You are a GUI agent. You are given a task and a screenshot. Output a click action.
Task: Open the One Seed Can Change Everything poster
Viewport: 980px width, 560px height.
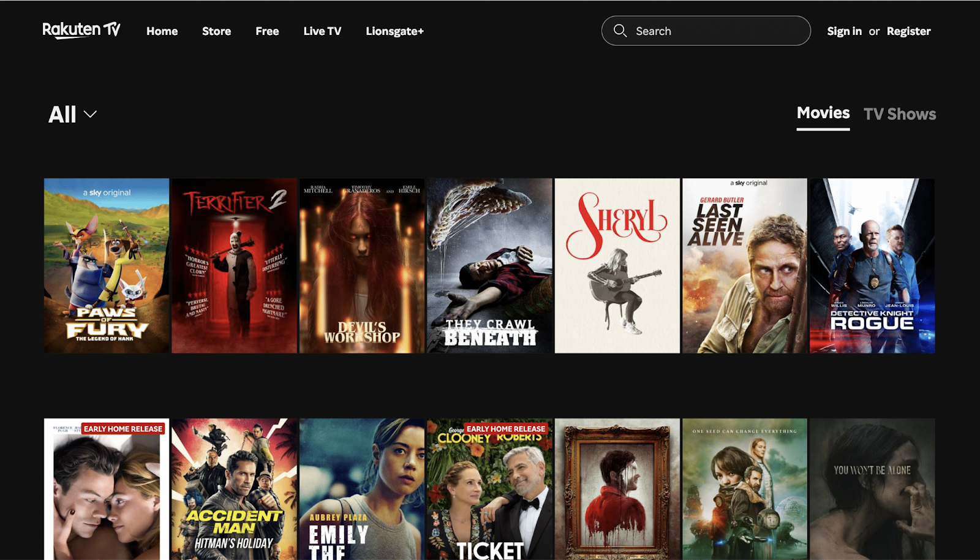pos(745,489)
